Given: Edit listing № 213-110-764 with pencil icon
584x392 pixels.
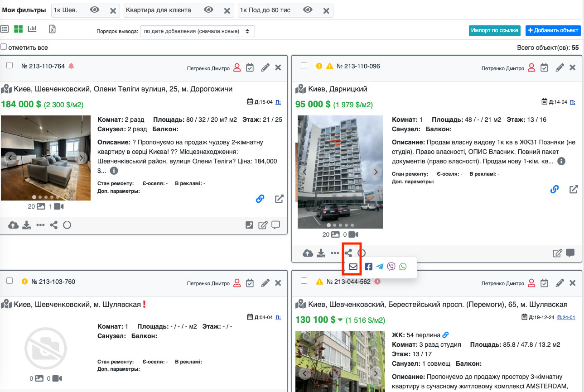Looking at the screenshot, I should [265, 68].
